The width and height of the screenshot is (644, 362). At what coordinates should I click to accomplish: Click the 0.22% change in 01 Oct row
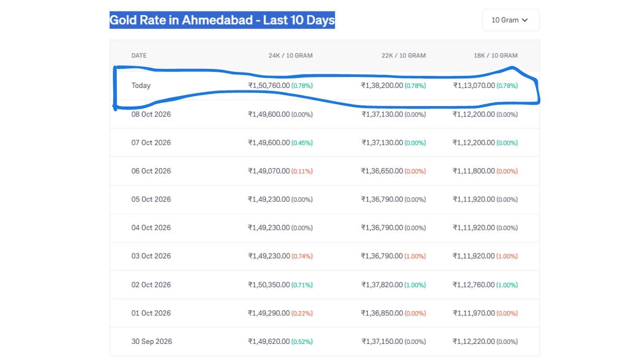[x=302, y=313]
